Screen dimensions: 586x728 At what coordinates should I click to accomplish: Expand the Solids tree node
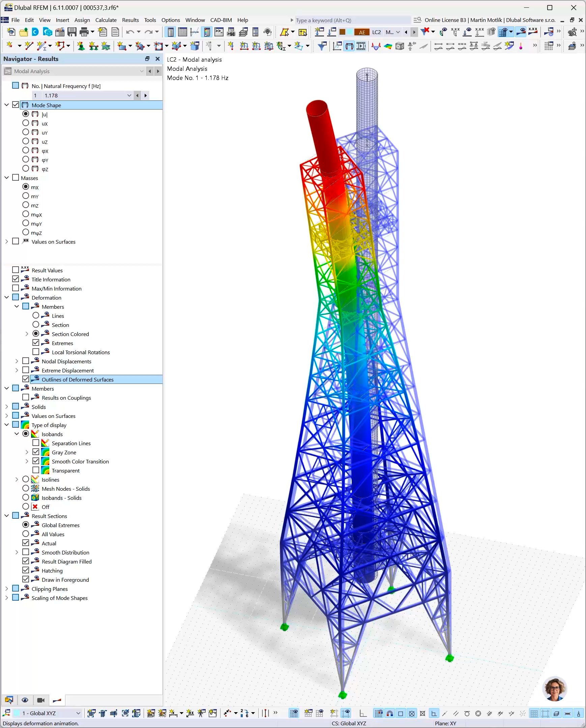tap(6, 406)
